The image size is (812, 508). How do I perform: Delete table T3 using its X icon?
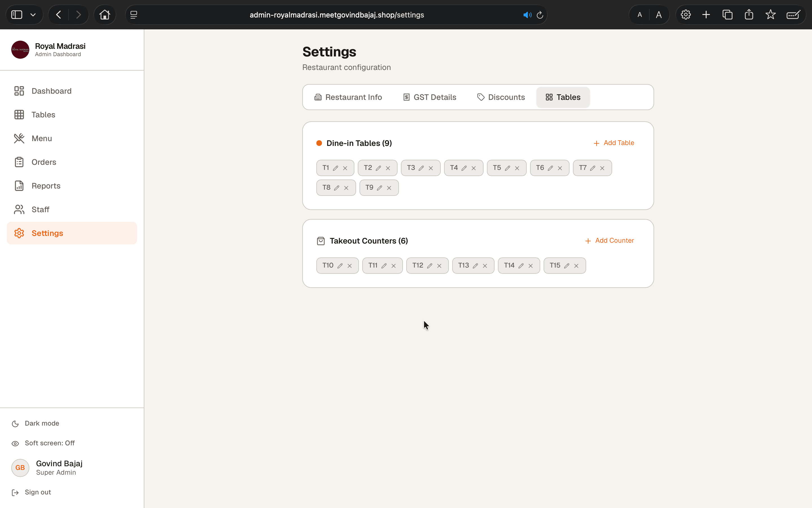(431, 168)
